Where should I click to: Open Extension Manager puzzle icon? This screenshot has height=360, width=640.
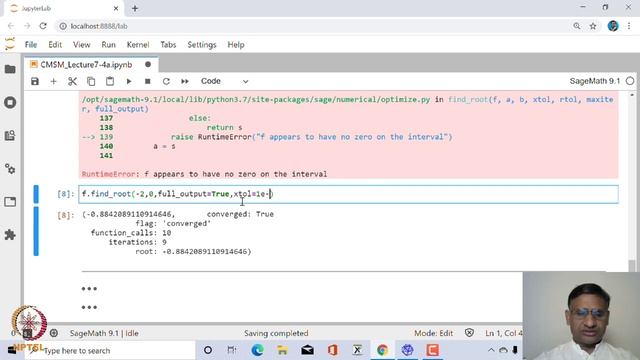10,235
